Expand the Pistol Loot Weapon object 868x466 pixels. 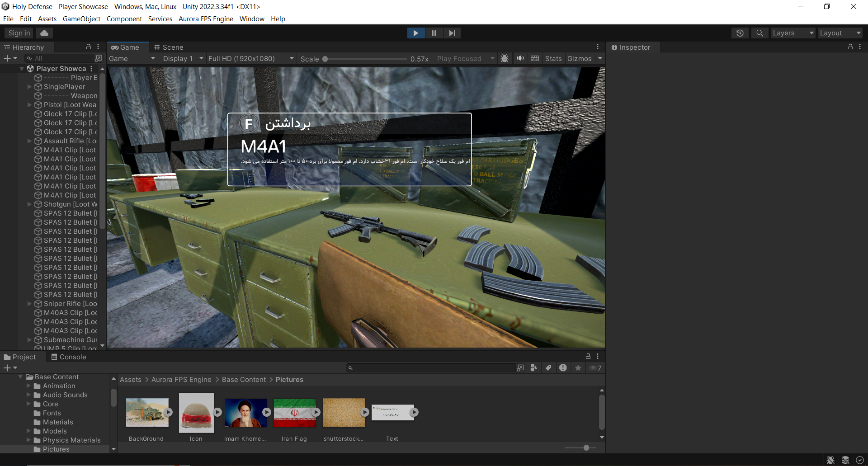[30, 105]
